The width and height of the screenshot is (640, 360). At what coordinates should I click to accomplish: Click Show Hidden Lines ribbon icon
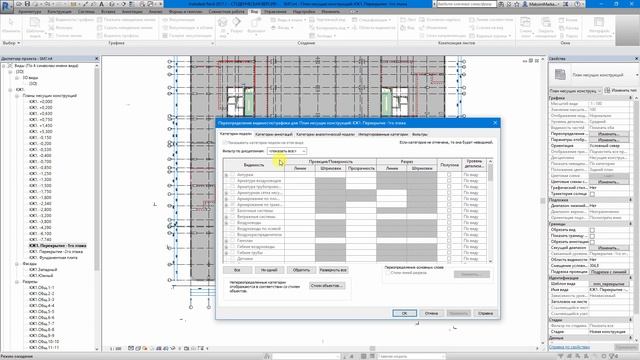coord(100,20)
